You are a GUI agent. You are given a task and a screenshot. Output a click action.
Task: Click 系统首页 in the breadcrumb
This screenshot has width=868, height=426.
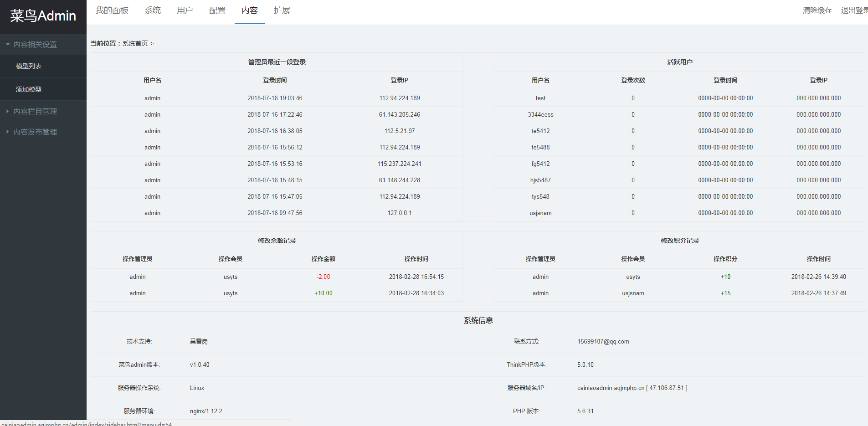[x=135, y=44]
